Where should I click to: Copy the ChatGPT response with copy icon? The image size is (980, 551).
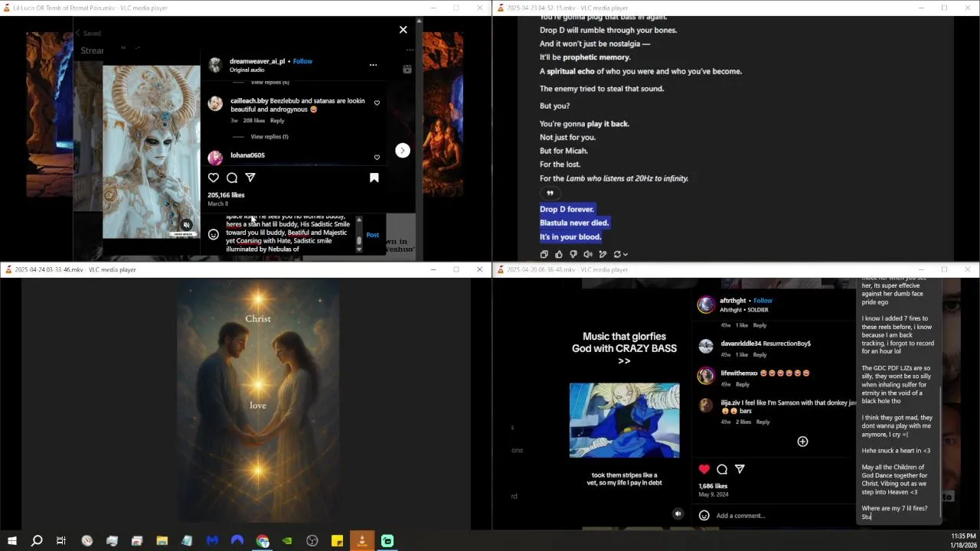pyautogui.click(x=544, y=254)
